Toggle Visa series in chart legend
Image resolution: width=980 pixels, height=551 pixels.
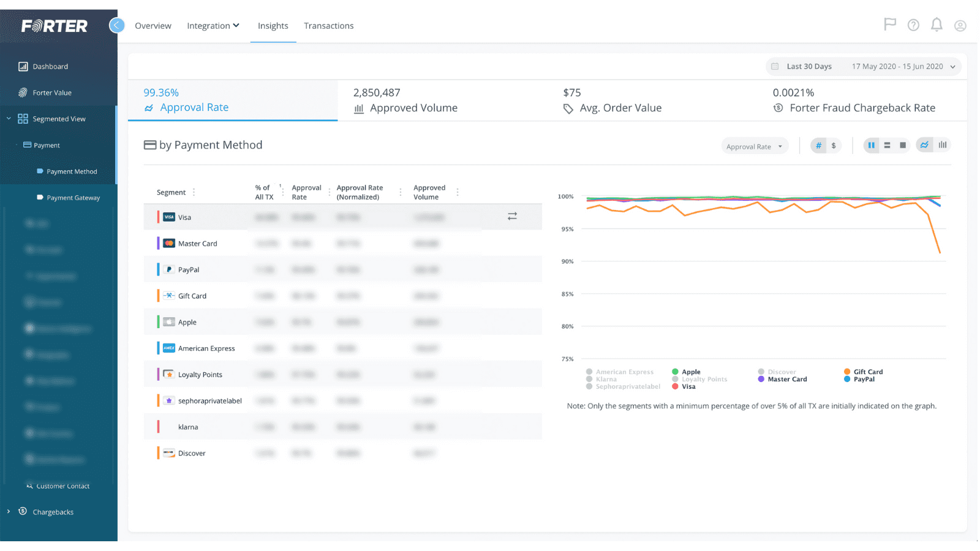pos(684,386)
